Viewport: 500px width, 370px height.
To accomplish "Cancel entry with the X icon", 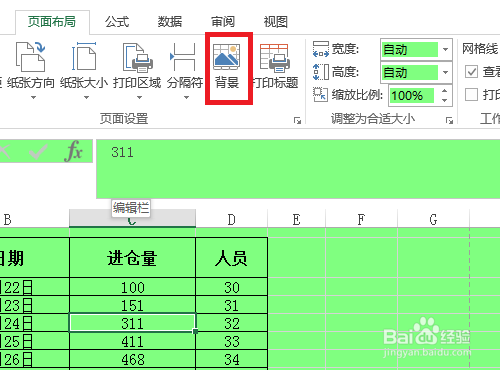I will click(4, 152).
